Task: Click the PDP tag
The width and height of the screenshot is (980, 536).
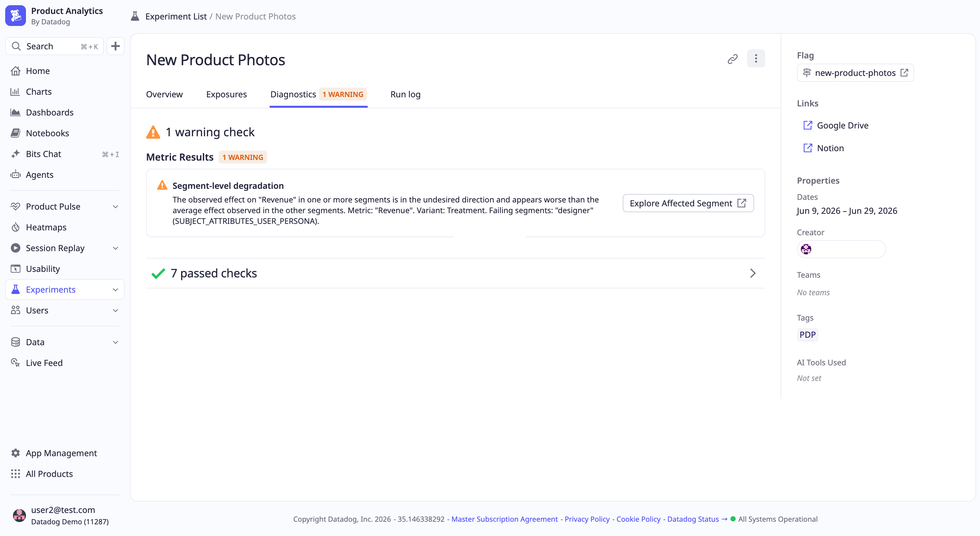Action: 807,335
